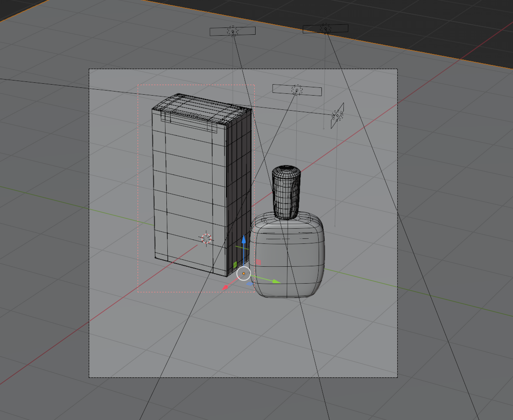Select the top-right area light near the dark background

(x=326, y=29)
